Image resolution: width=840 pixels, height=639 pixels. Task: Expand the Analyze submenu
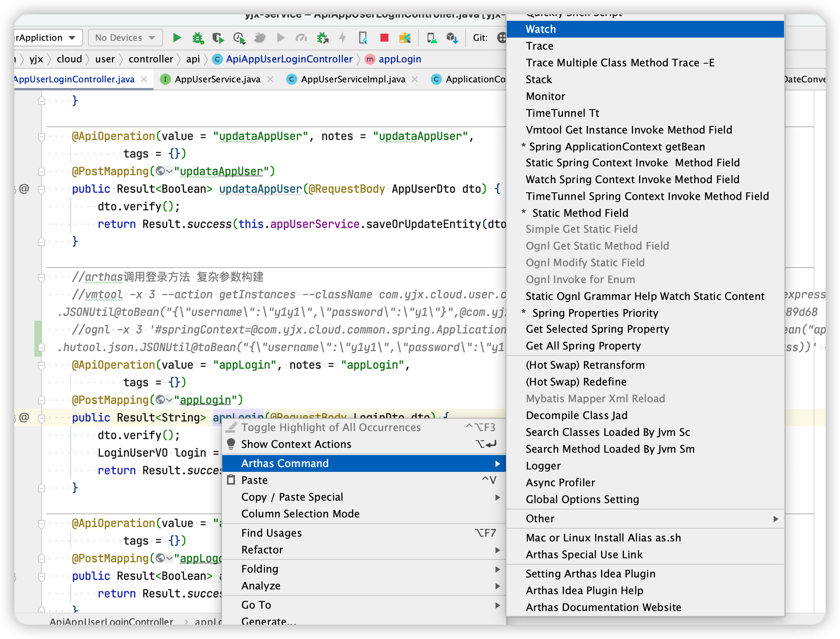364,586
